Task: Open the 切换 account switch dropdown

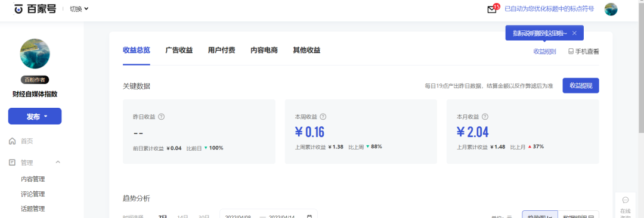Action: click(79, 8)
